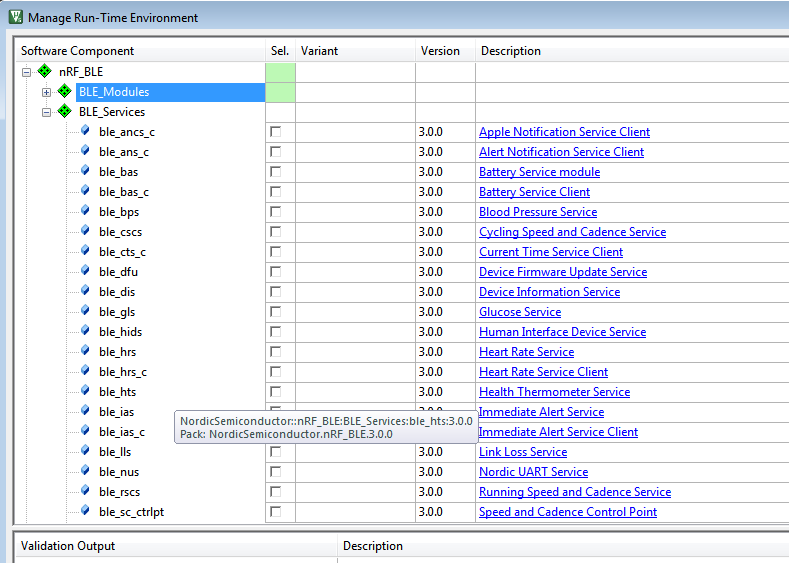Image resolution: width=789 pixels, height=563 pixels.
Task: Select the ble_hts tree item
Action: (x=118, y=392)
